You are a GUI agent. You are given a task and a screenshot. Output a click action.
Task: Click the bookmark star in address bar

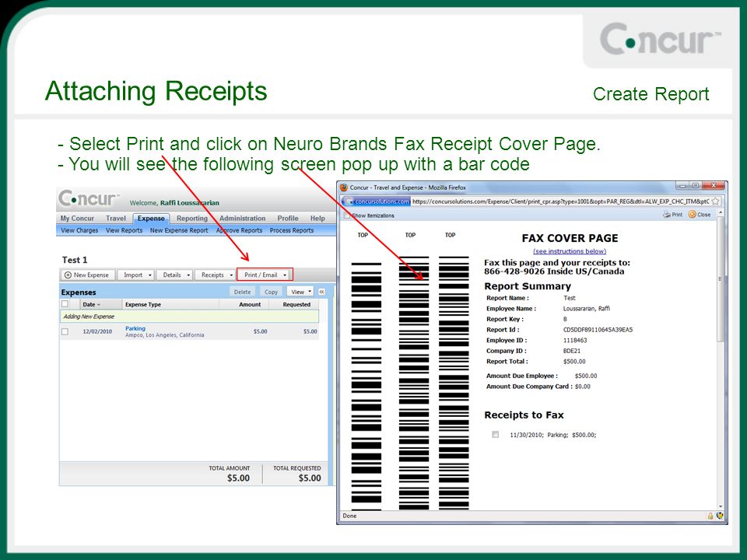click(x=715, y=201)
